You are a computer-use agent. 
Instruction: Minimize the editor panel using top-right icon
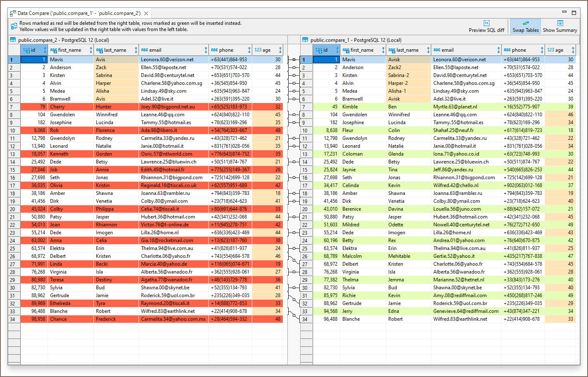tap(564, 12)
